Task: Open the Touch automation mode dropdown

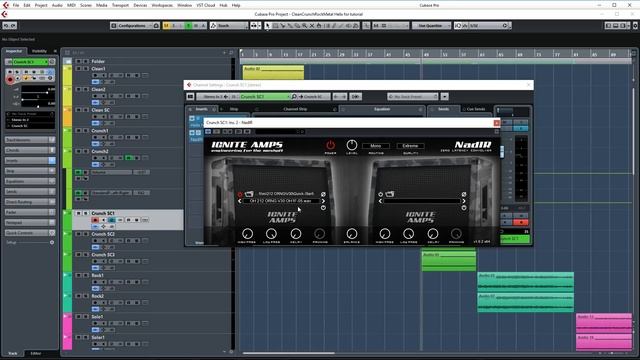Action: (x=229, y=25)
